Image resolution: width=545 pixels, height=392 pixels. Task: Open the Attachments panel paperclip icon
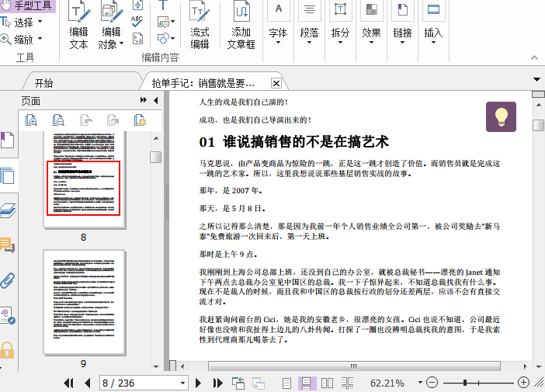point(8,279)
